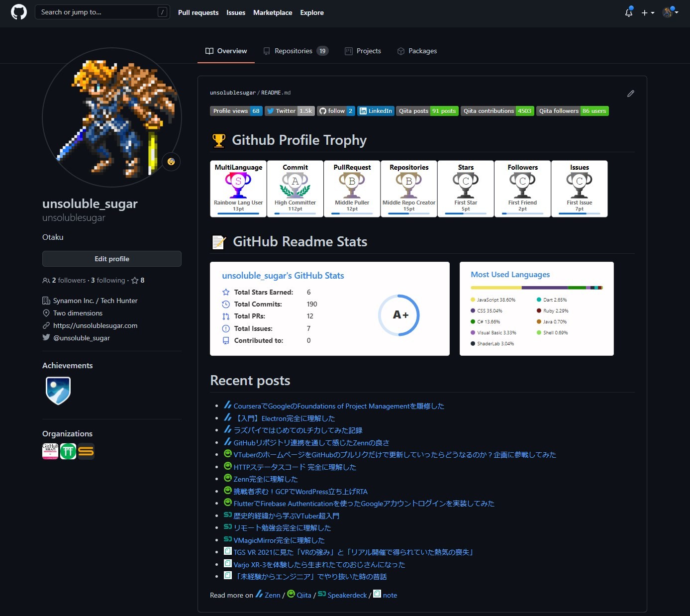Open the pixel-art profile avatar

click(112, 117)
